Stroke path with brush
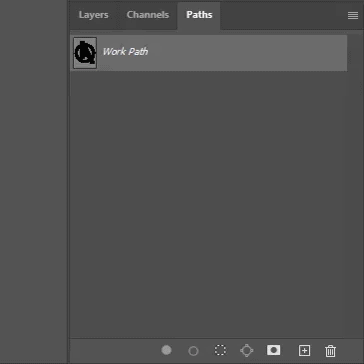The height and width of the screenshot is (364, 364). pos(193,351)
